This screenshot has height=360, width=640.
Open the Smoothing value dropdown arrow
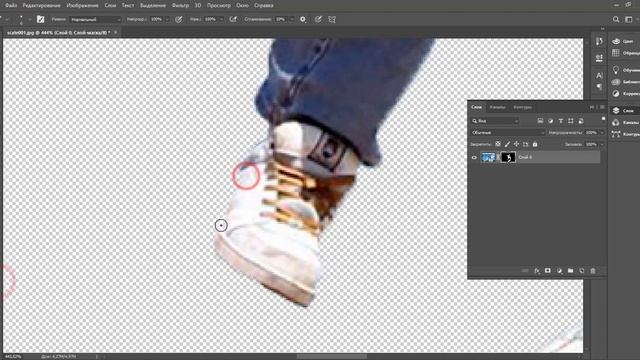tap(292, 19)
